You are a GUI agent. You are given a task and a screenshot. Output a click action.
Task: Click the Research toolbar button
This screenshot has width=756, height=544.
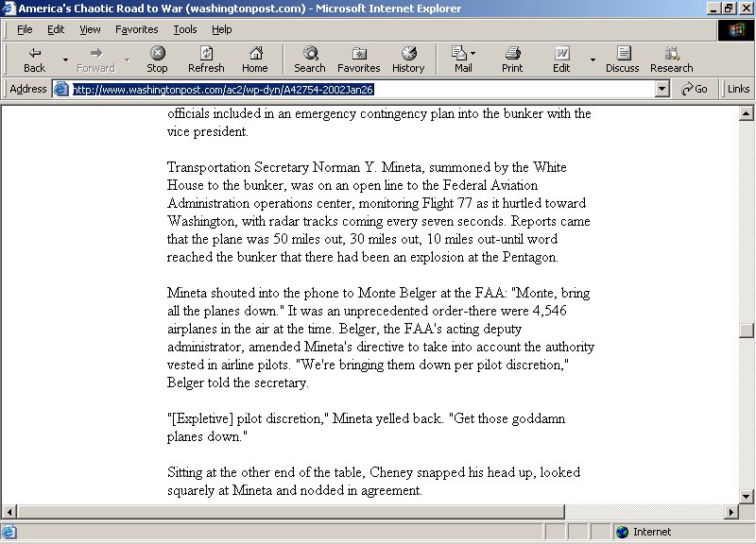tap(671, 59)
